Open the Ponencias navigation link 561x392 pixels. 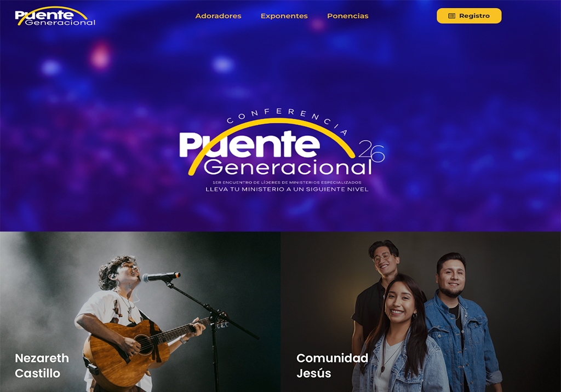[348, 16]
